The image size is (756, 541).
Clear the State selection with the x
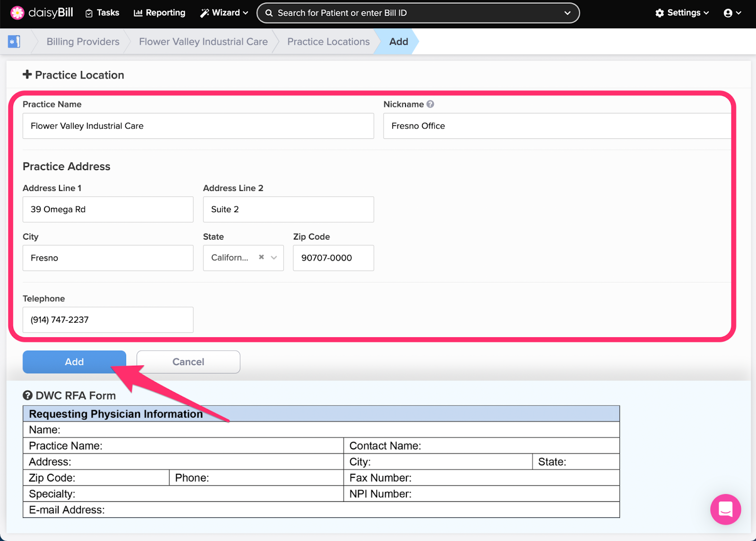(261, 258)
